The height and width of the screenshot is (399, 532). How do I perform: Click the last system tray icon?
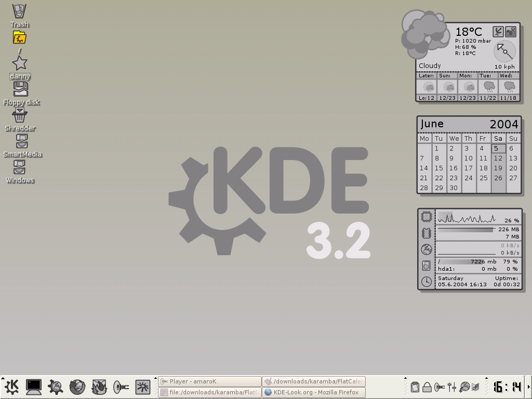point(476,387)
